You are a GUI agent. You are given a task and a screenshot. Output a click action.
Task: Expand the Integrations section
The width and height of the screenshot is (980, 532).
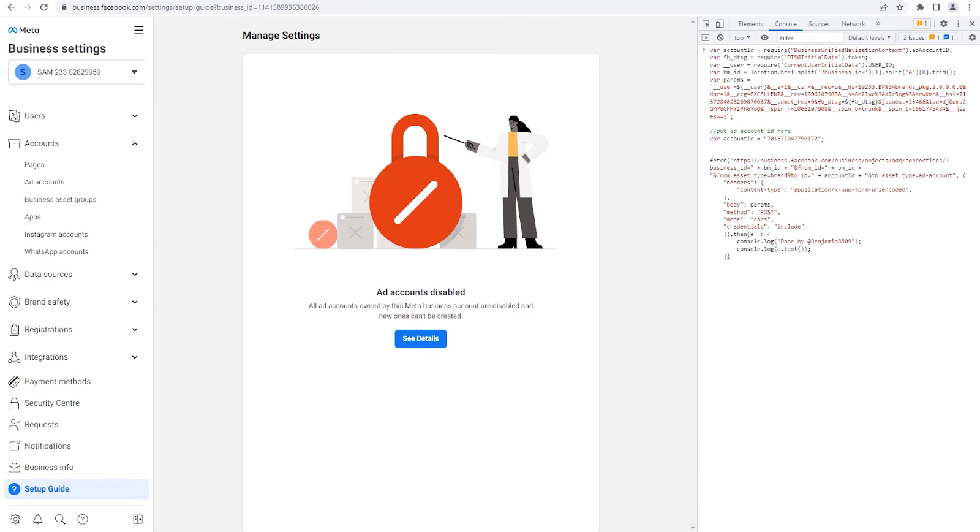coord(135,357)
